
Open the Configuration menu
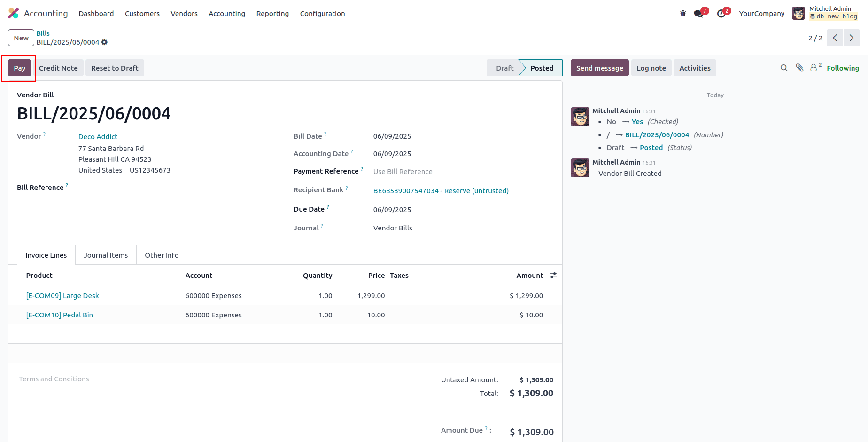pyautogui.click(x=323, y=14)
